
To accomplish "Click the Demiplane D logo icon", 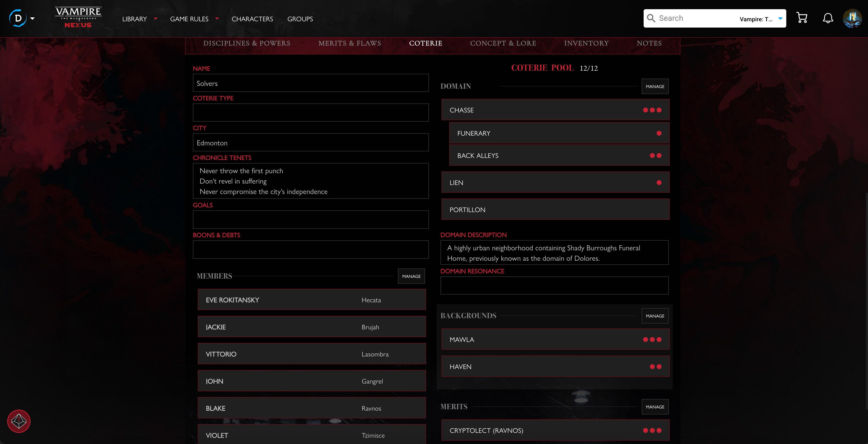I will pyautogui.click(x=18, y=18).
